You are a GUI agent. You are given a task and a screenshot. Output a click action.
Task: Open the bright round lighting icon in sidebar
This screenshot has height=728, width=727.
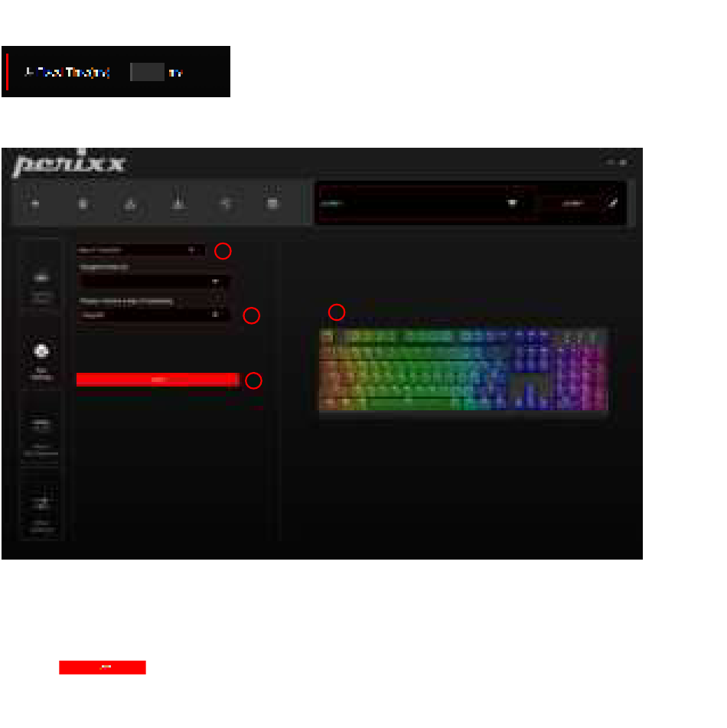[41, 351]
